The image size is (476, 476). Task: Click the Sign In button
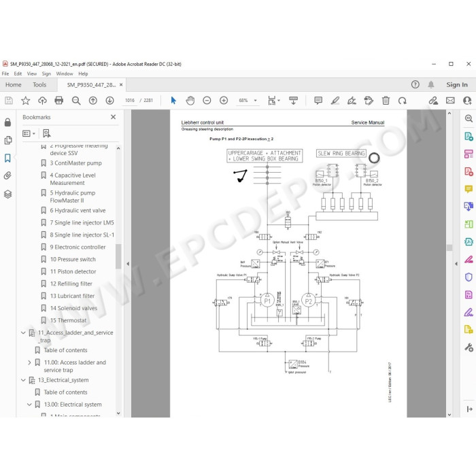pyautogui.click(x=456, y=85)
